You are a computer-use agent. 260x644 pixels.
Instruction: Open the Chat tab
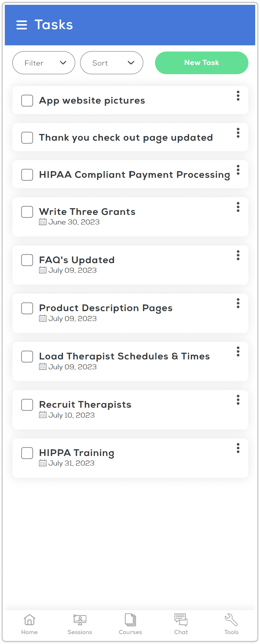pyautogui.click(x=181, y=624)
